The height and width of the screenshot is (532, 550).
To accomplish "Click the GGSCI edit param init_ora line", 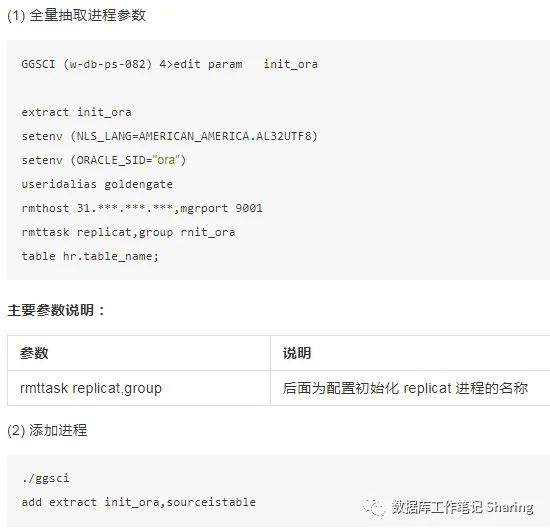I will point(169,64).
